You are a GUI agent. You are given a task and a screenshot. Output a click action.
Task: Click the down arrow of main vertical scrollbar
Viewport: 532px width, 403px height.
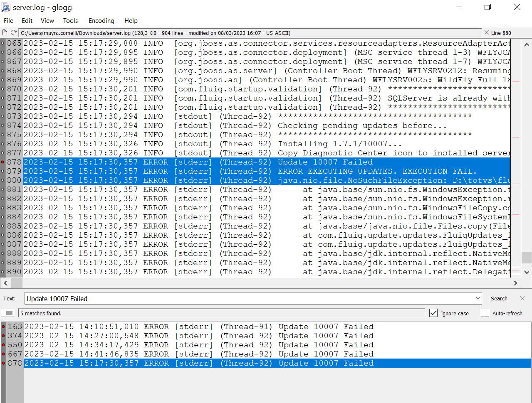527,272
